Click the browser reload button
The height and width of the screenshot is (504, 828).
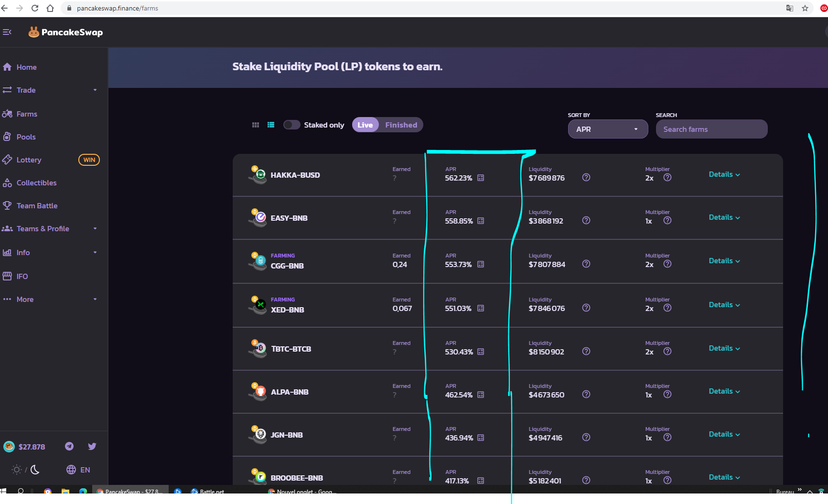[35, 8]
